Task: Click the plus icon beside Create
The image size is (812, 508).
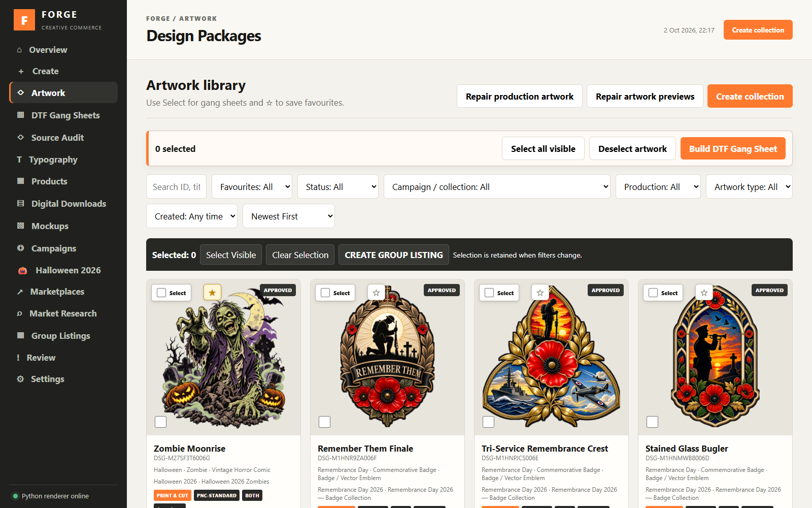Action: [x=21, y=72]
